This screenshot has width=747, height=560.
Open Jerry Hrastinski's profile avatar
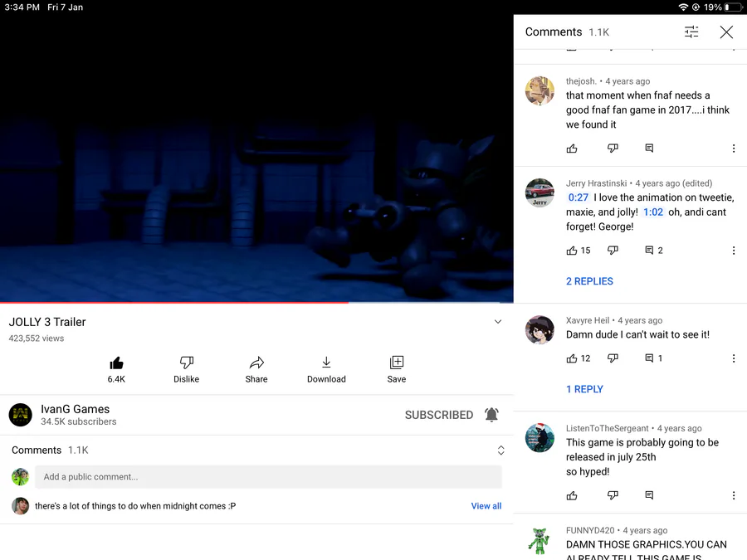click(539, 192)
